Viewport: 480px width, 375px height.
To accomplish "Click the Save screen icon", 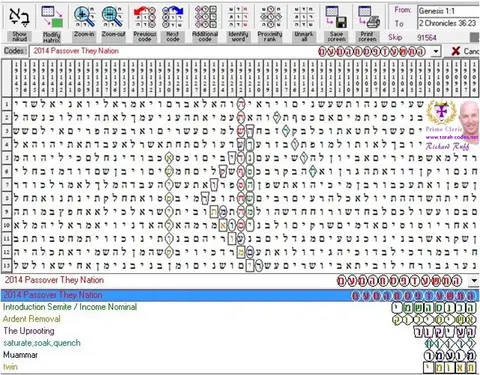I will tap(336, 17).
